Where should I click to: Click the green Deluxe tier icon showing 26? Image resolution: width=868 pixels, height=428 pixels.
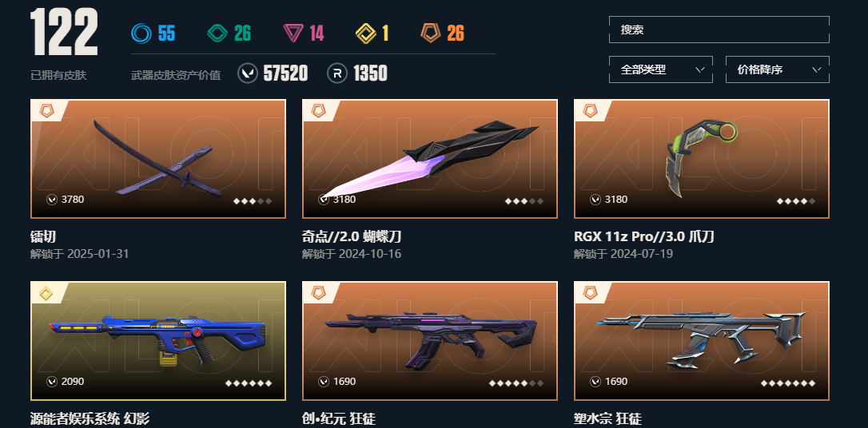pyautogui.click(x=217, y=34)
